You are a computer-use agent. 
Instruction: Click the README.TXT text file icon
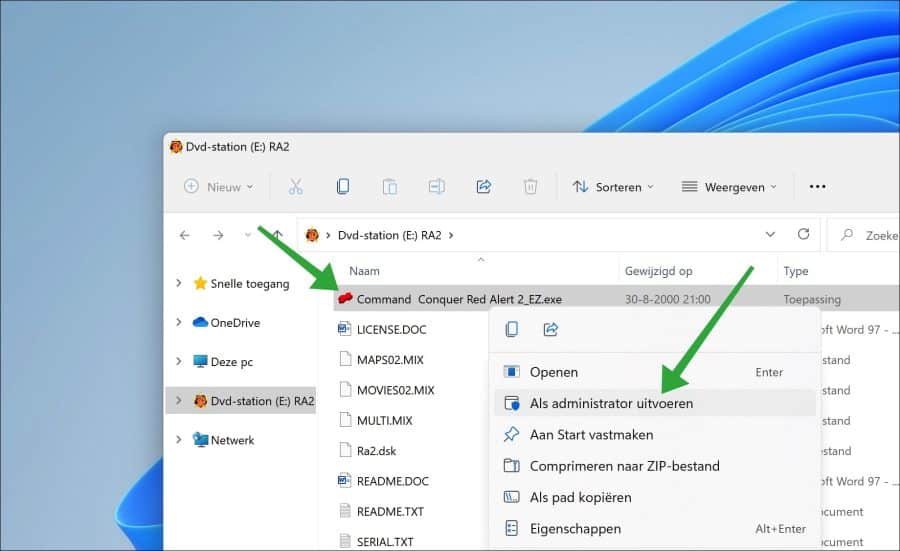tap(345, 511)
